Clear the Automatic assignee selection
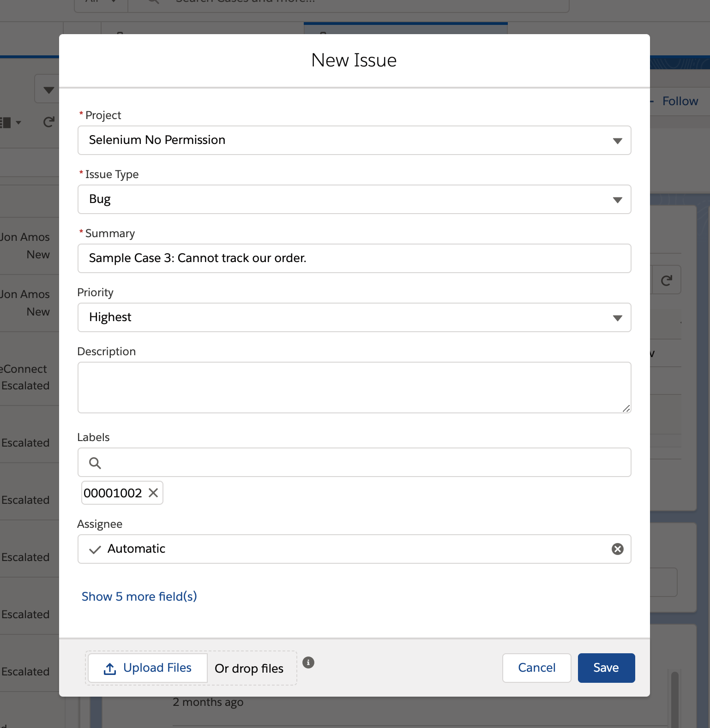Viewport: 710px width, 728px height. pyautogui.click(x=617, y=549)
